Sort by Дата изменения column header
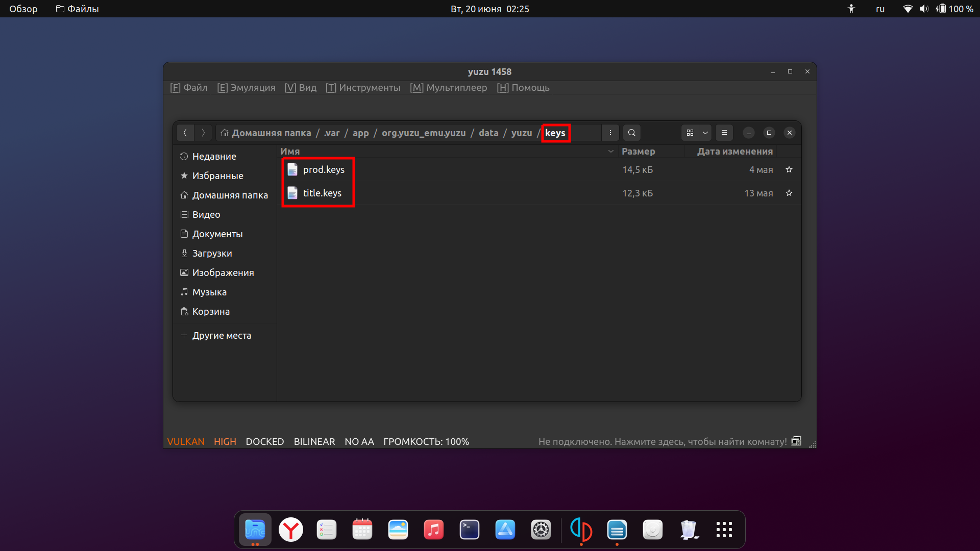 pos(735,151)
